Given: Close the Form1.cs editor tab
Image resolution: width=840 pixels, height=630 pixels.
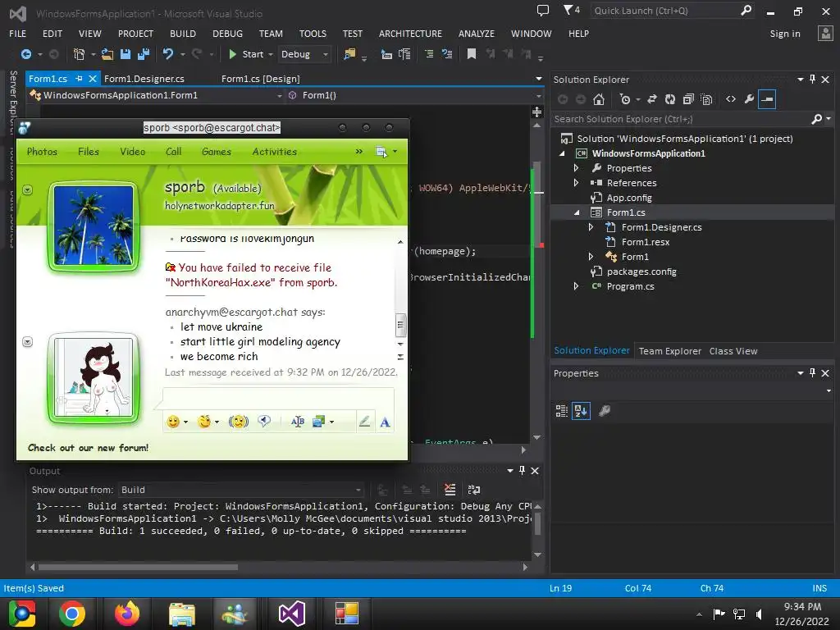Looking at the screenshot, I should click(x=93, y=79).
